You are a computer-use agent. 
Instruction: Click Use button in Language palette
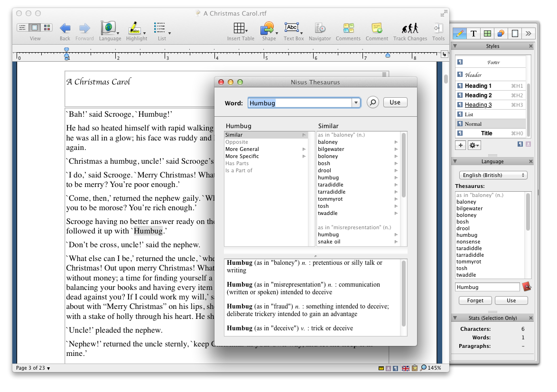511,301
